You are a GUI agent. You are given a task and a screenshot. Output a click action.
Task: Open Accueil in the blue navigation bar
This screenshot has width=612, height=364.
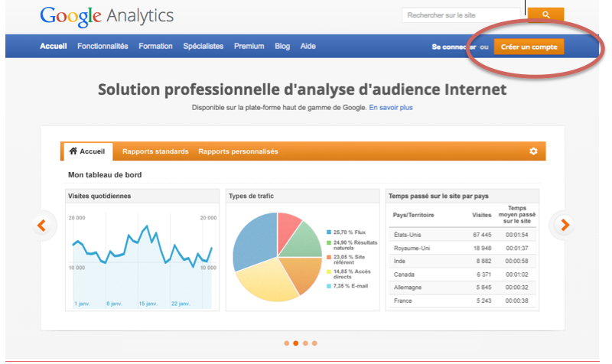click(x=54, y=46)
